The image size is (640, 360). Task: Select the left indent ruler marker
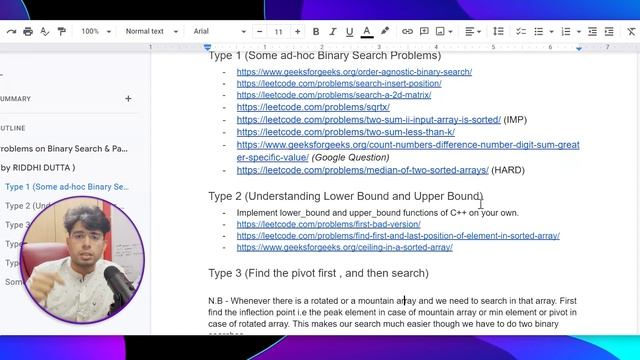coord(207,48)
